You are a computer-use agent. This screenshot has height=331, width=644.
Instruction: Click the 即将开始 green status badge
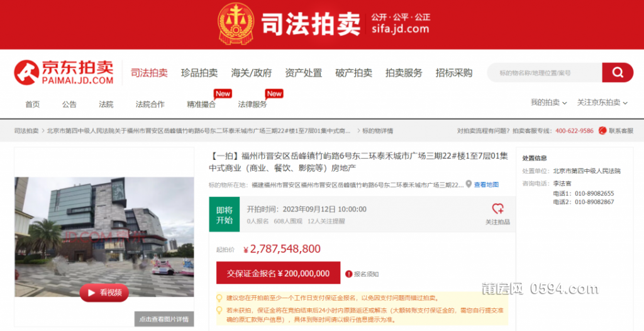[x=225, y=215]
